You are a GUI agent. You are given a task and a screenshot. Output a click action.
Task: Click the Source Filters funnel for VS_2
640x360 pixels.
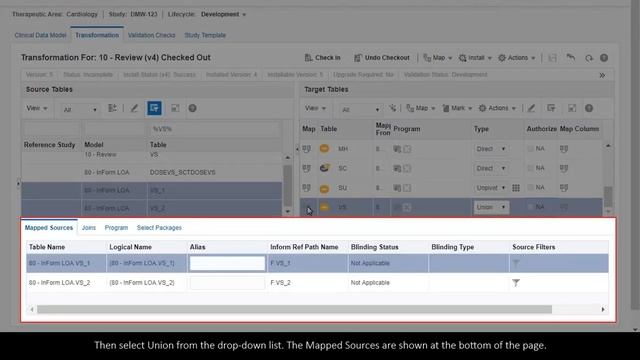point(516,282)
